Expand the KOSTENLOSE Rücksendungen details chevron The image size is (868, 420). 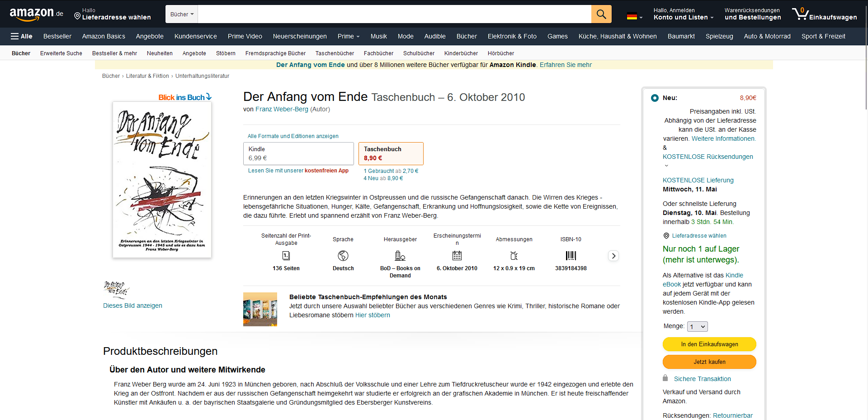click(666, 165)
